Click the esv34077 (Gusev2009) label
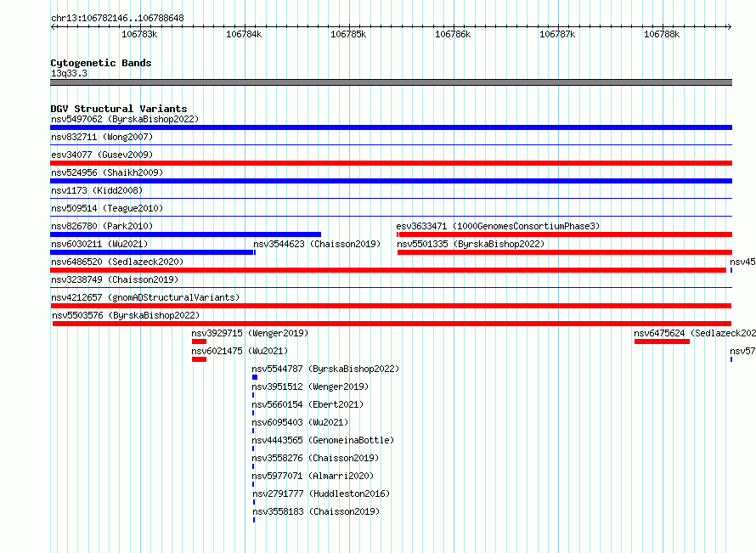 102,155
